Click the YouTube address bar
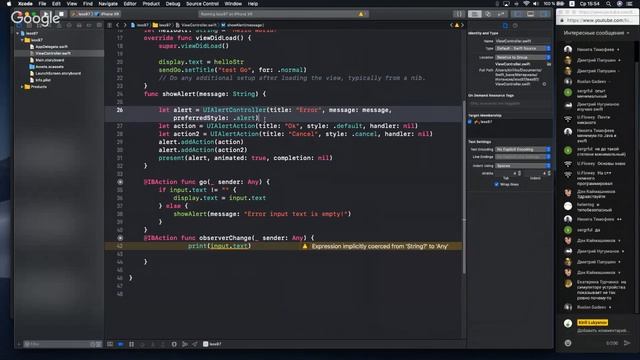Viewport: 640px width, 360px height. click(x=596, y=20)
